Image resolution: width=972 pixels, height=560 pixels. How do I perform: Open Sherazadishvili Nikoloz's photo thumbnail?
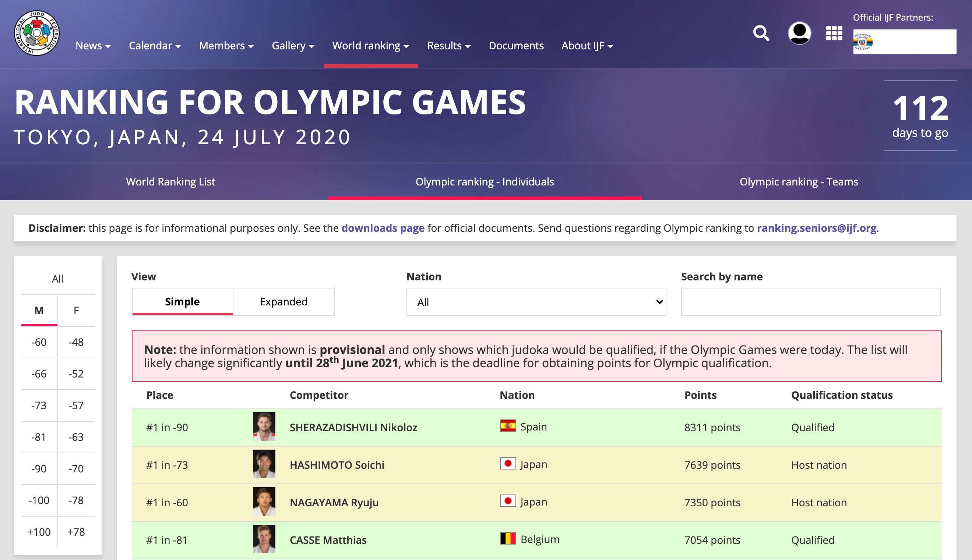[x=264, y=426]
